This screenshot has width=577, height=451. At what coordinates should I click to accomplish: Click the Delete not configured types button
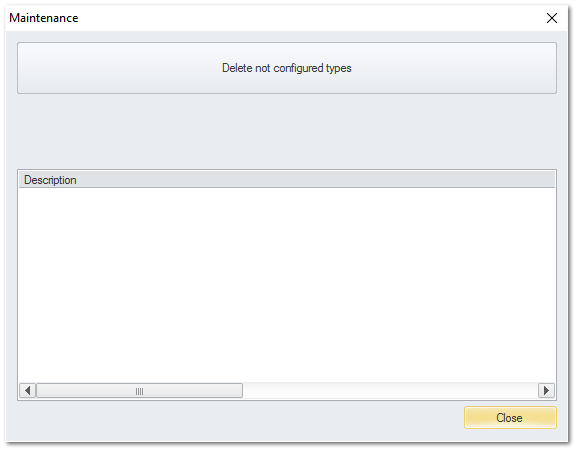click(x=287, y=68)
